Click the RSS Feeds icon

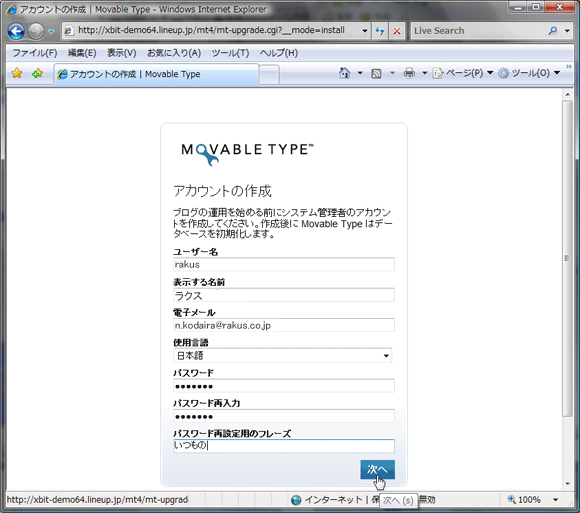click(x=376, y=74)
